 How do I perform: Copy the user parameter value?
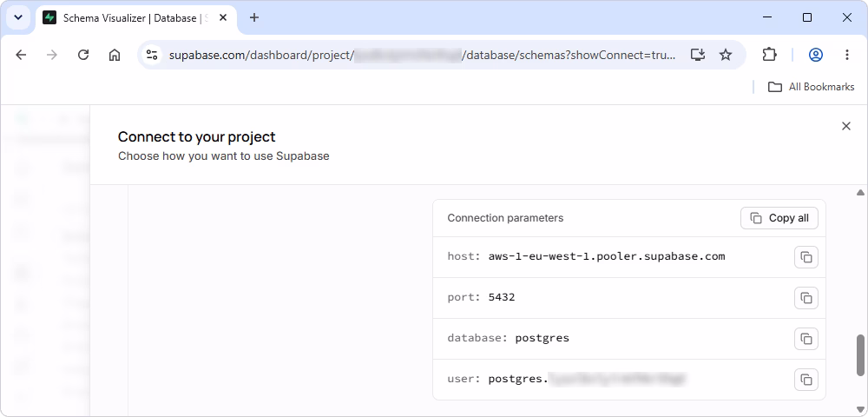point(806,380)
